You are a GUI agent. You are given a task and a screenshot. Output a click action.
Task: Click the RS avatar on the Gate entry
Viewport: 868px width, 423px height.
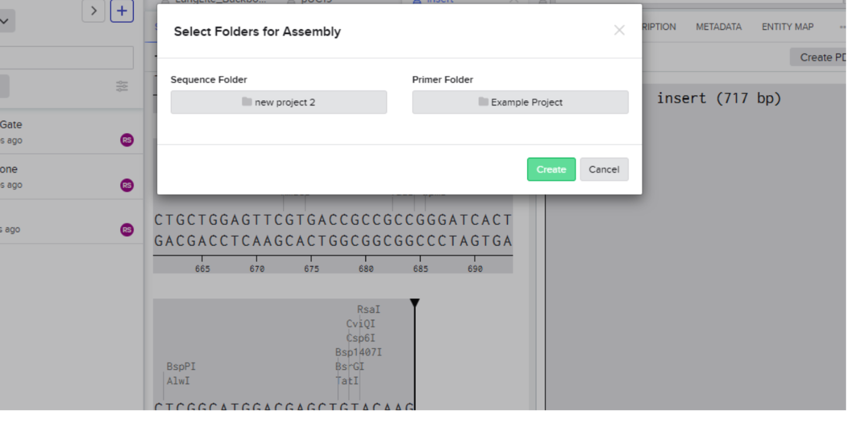point(127,140)
